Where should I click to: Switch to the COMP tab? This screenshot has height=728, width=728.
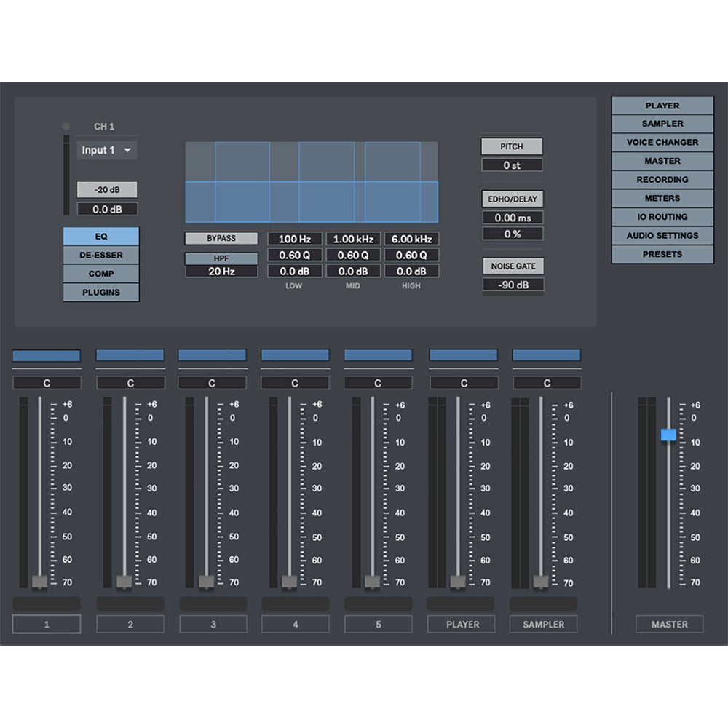tap(101, 274)
